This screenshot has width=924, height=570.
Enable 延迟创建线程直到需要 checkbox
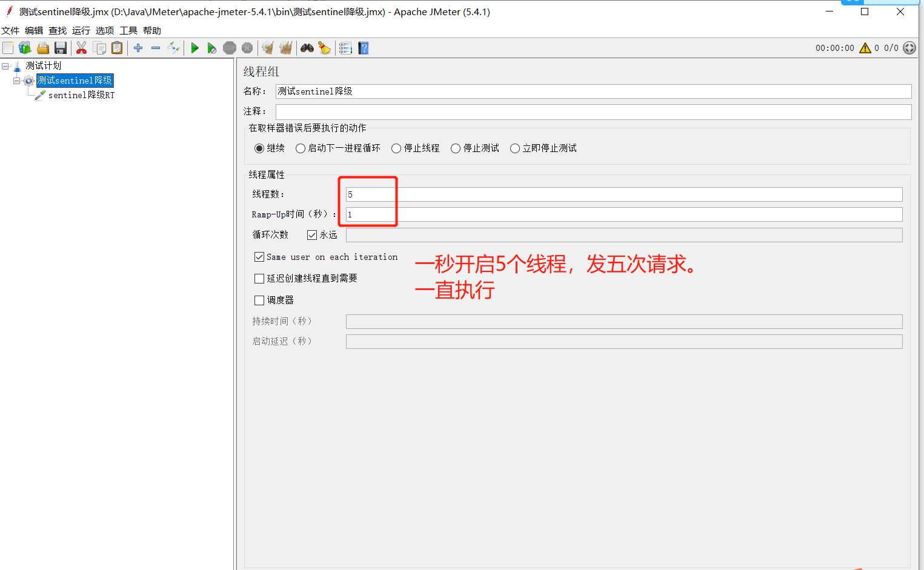pyautogui.click(x=259, y=279)
